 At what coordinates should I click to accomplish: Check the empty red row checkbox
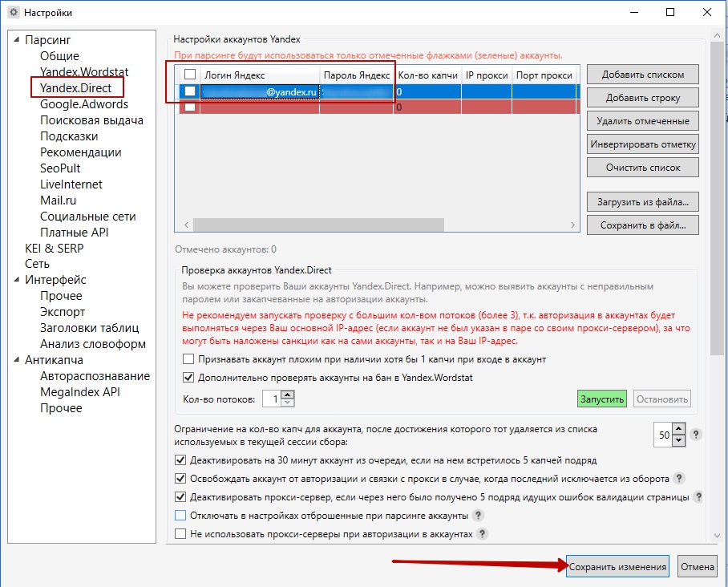pyautogui.click(x=190, y=107)
